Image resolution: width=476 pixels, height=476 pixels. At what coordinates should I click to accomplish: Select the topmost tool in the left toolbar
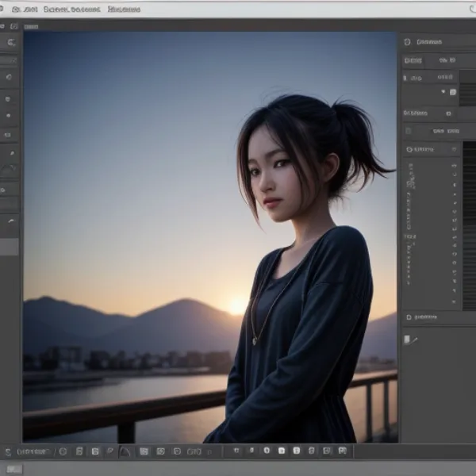10,42
